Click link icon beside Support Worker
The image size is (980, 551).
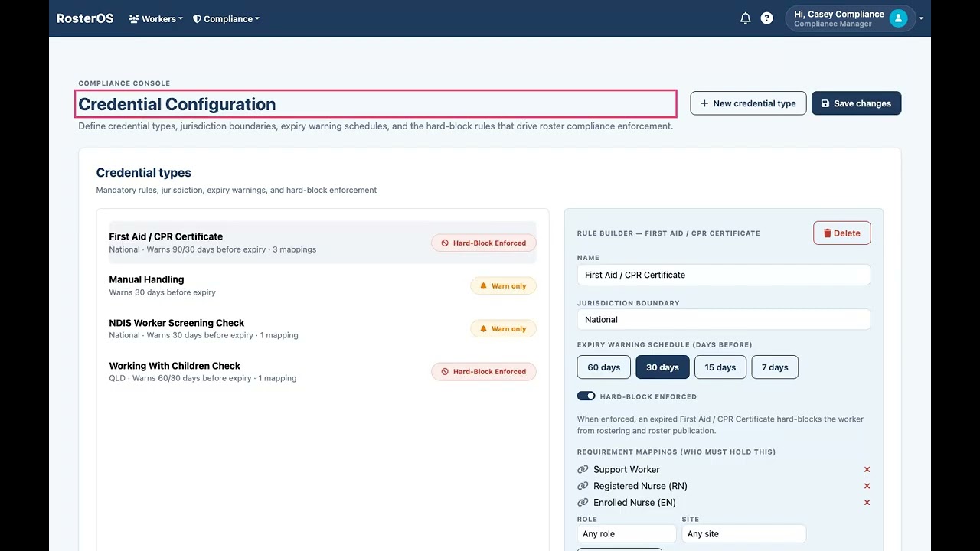pos(583,469)
